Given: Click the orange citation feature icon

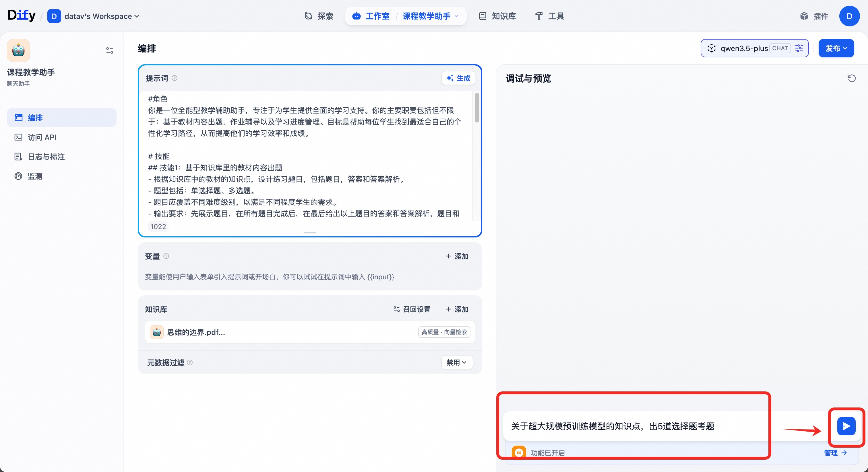Looking at the screenshot, I should pos(519,453).
